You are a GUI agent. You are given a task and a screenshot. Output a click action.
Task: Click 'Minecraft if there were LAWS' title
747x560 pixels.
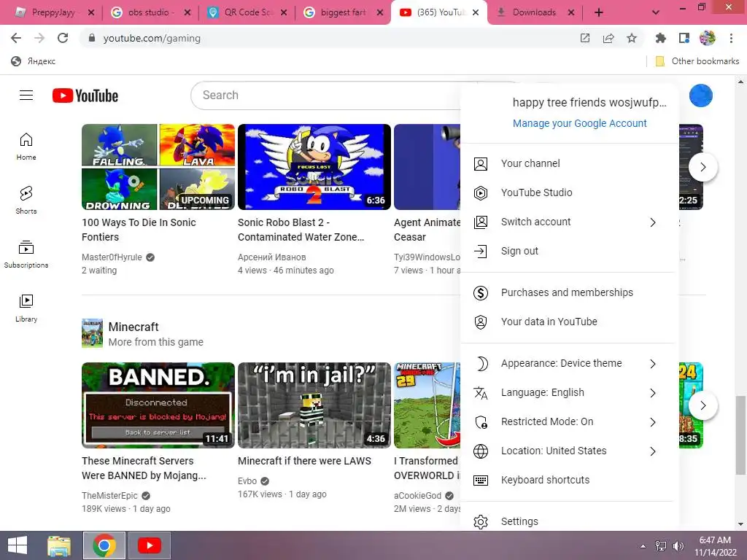click(x=304, y=461)
